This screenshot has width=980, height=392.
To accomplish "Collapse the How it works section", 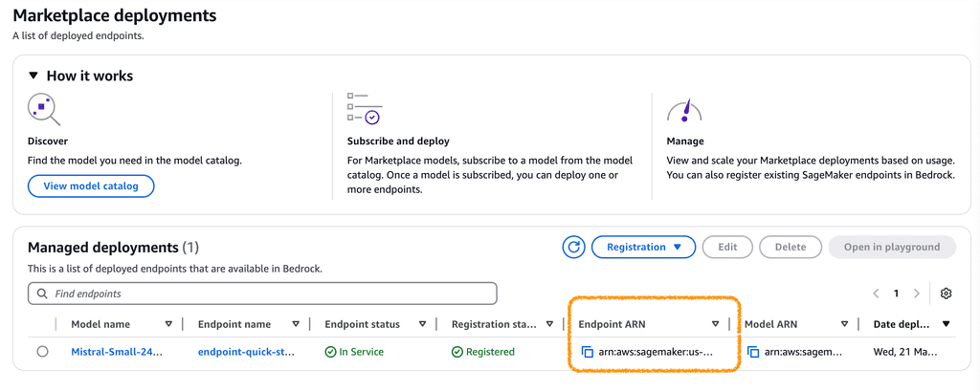I will [x=33, y=76].
